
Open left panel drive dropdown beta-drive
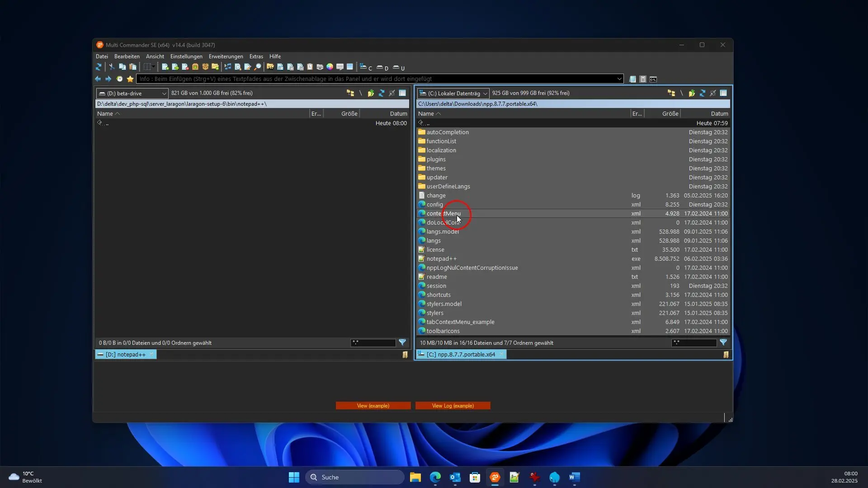tap(132, 93)
